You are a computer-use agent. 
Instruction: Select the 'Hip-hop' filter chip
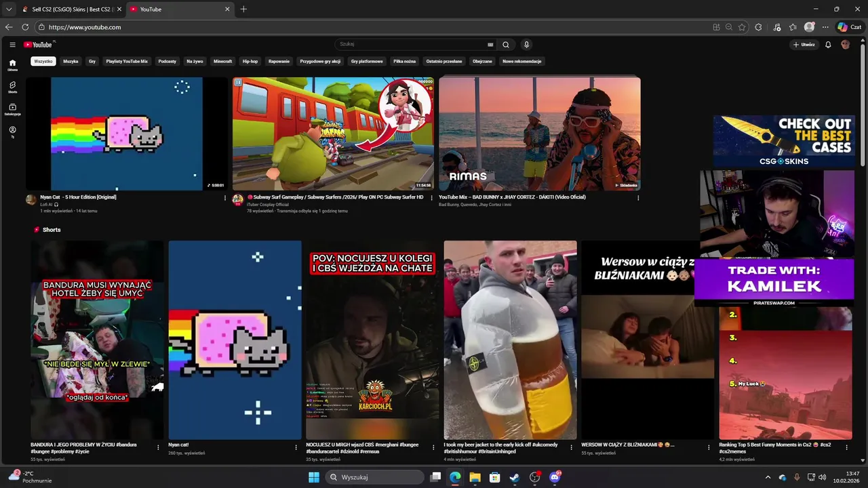tap(250, 61)
